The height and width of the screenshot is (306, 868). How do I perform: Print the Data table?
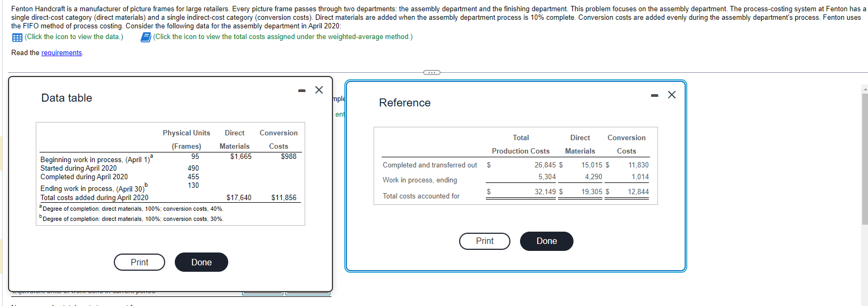(x=139, y=262)
